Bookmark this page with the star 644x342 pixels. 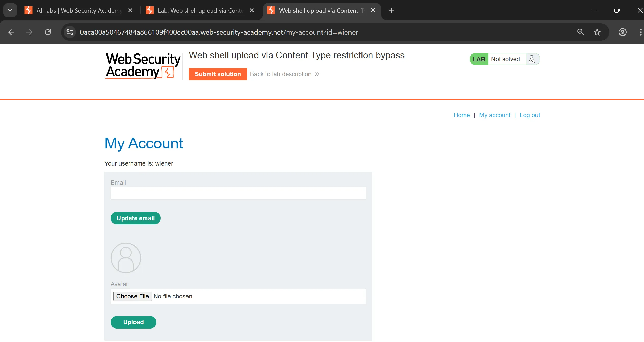597,32
